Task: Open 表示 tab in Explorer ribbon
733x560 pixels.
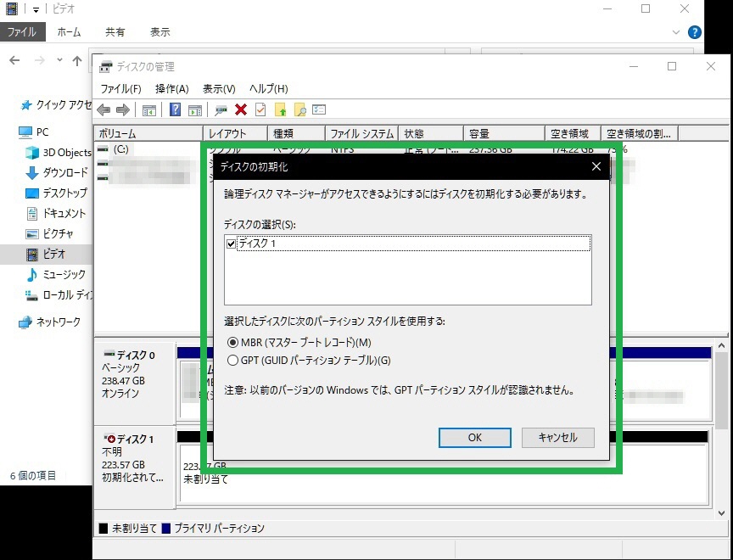Action: 159,32
